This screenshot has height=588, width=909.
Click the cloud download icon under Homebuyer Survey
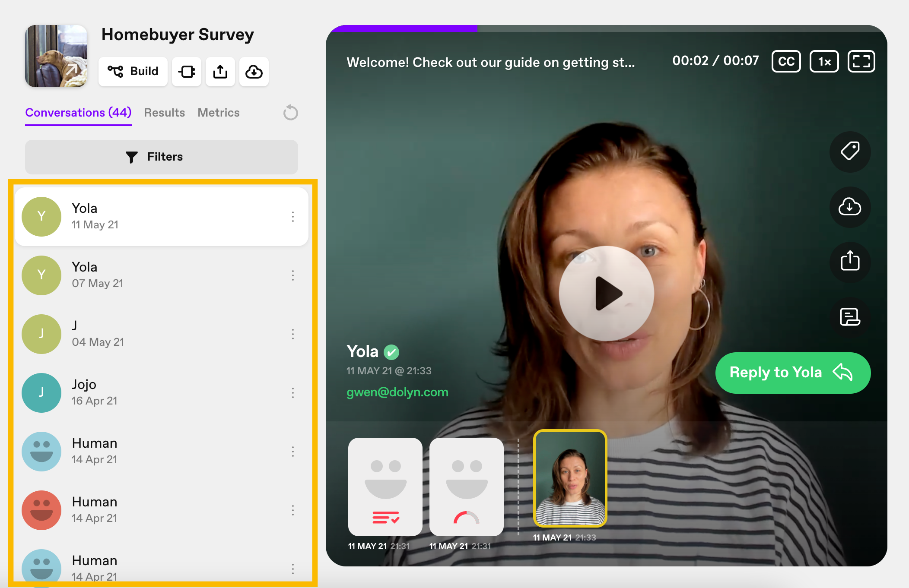(254, 71)
